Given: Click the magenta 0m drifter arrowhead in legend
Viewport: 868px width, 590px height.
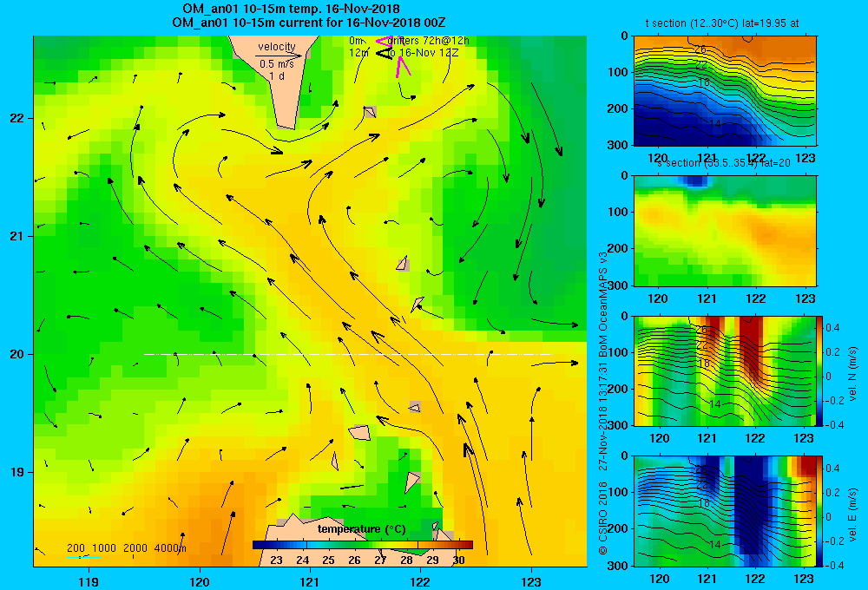Looking at the screenshot, I should (383, 41).
